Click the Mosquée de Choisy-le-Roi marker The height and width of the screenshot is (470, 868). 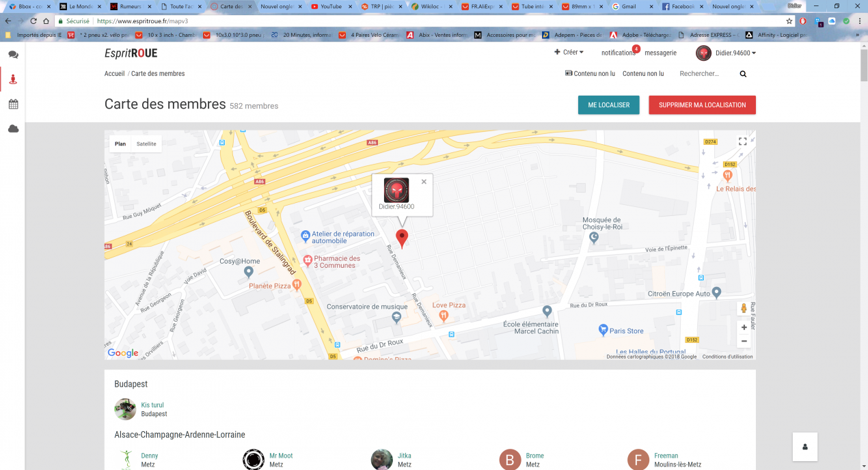594,238
